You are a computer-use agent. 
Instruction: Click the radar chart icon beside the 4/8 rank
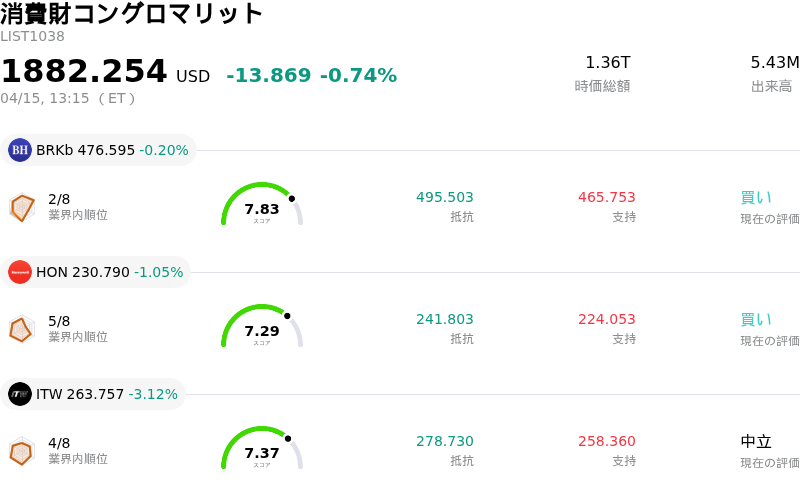point(22,451)
